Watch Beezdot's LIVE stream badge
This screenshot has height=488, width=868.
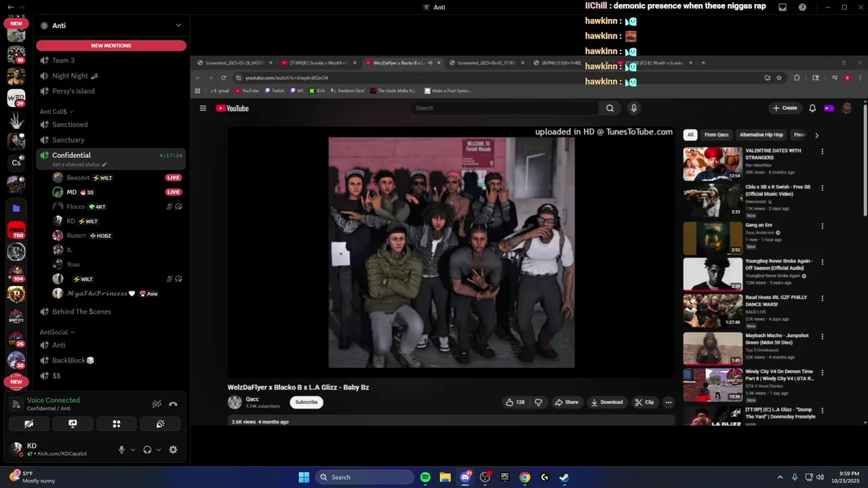pos(174,178)
